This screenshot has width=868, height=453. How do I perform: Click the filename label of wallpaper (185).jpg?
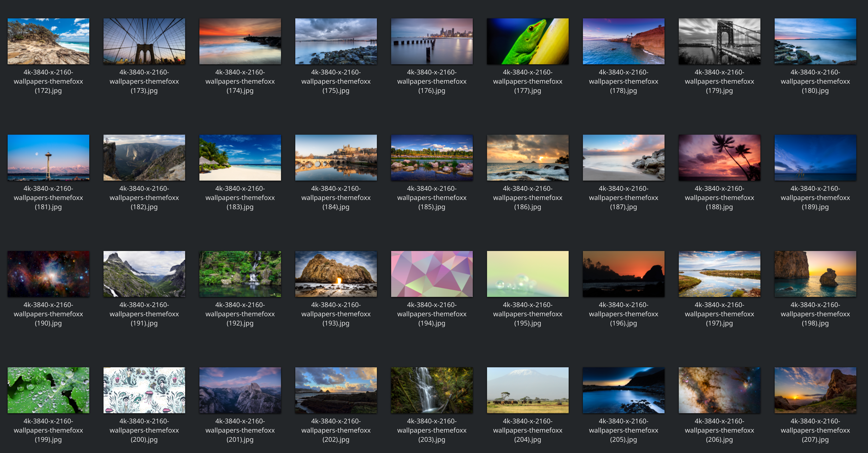[x=432, y=197]
